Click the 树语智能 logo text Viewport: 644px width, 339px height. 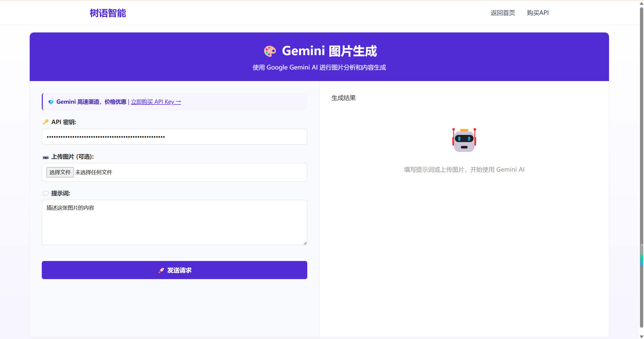tap(108, 13)
